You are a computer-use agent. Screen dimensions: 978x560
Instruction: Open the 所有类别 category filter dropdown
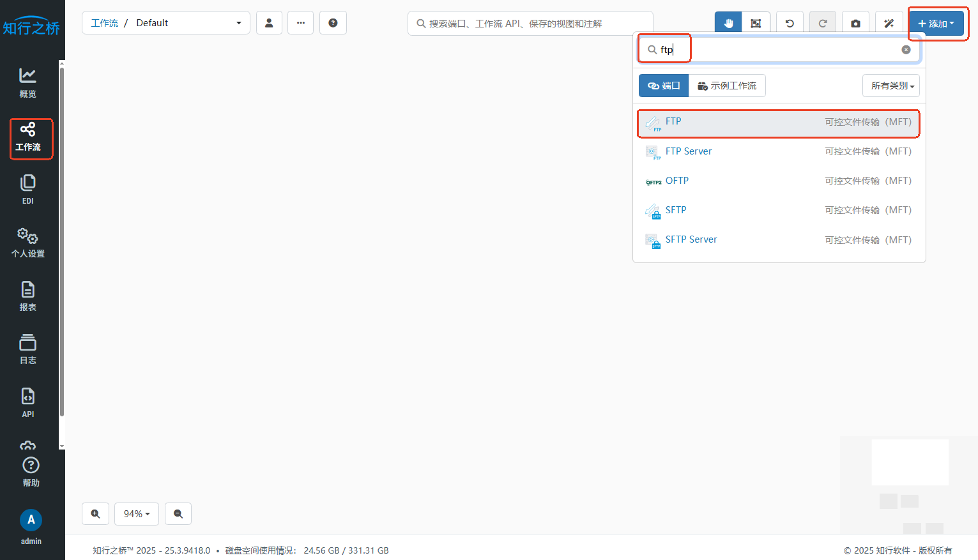[891, 86]
